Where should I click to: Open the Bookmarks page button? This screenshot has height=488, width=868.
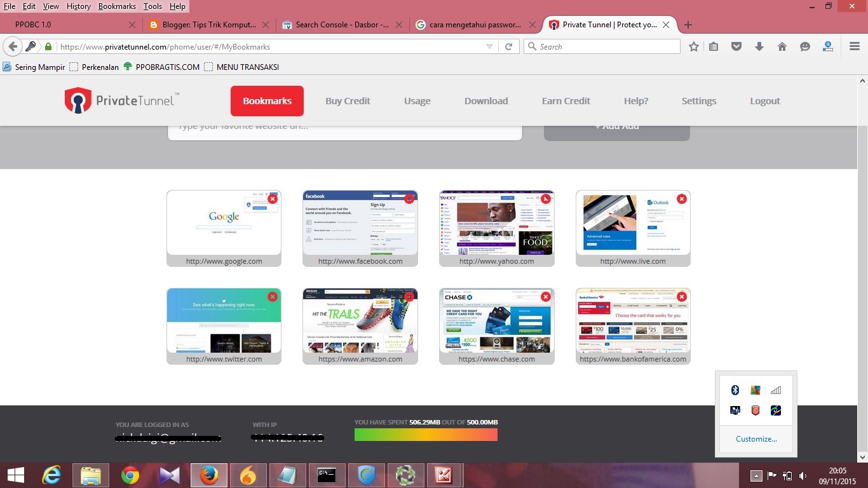point(267,101)
